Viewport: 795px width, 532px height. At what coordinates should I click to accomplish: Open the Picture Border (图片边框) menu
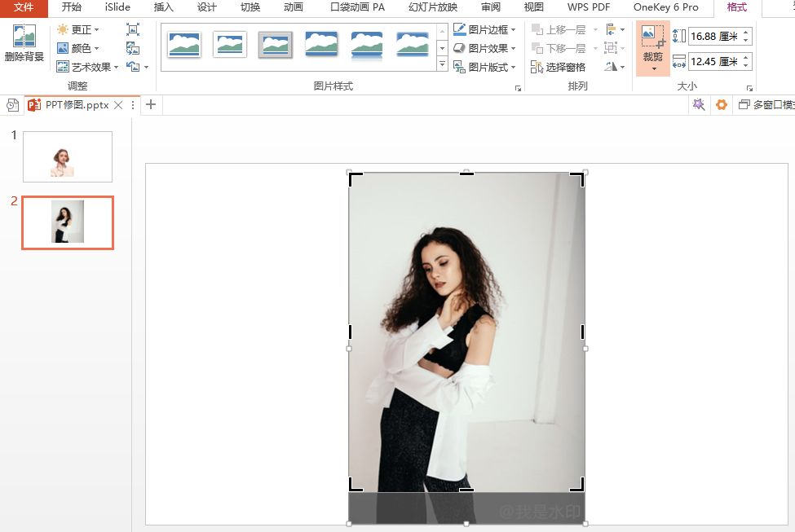(x=484, y=29)
